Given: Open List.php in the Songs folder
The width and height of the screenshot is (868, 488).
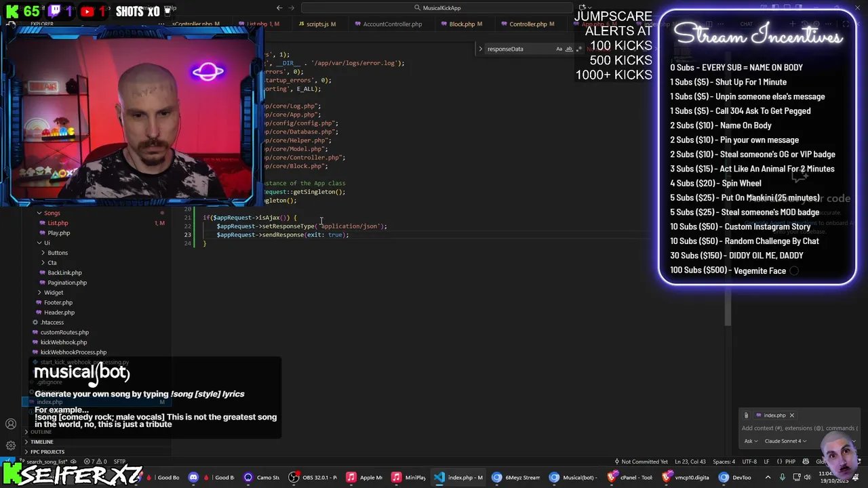Looking at the screenshot, I should 58,223.
